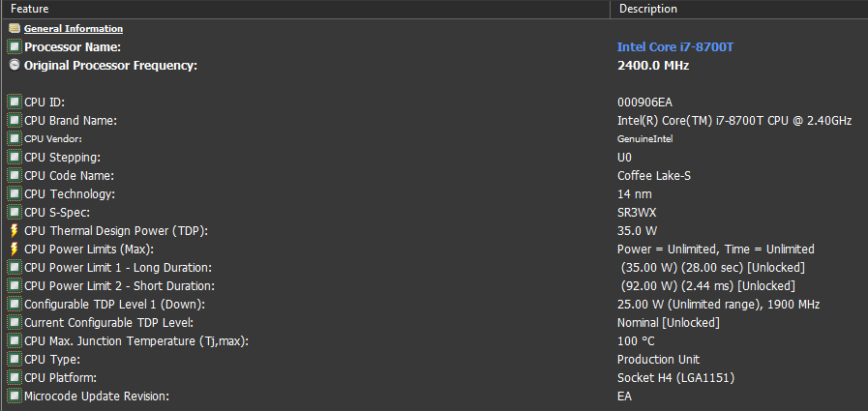Select Configurable TDP Level 1 (Down) row
Viewport: 868px width, 411px height.
tap(114, 305)
